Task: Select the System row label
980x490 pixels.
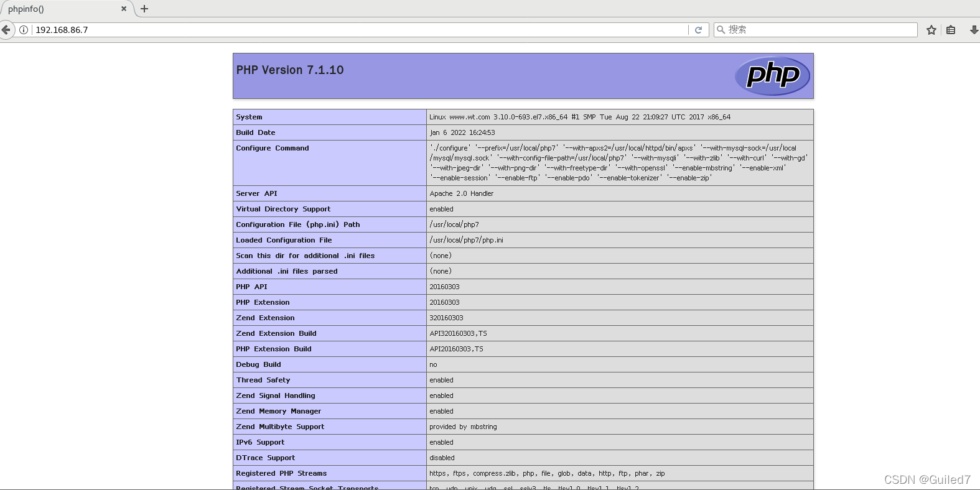Action: (249, 117)
